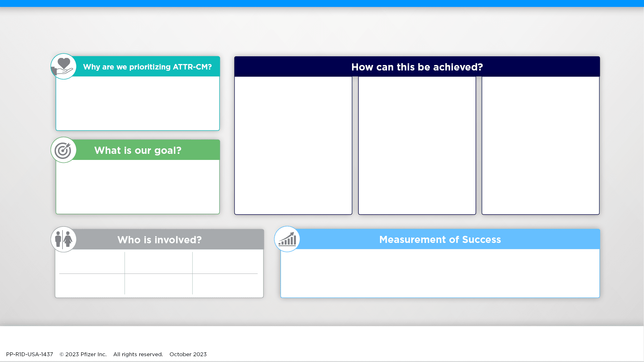Click blank area under 'Measurement of Success'
644x362 pixels.
pos(440,273)
